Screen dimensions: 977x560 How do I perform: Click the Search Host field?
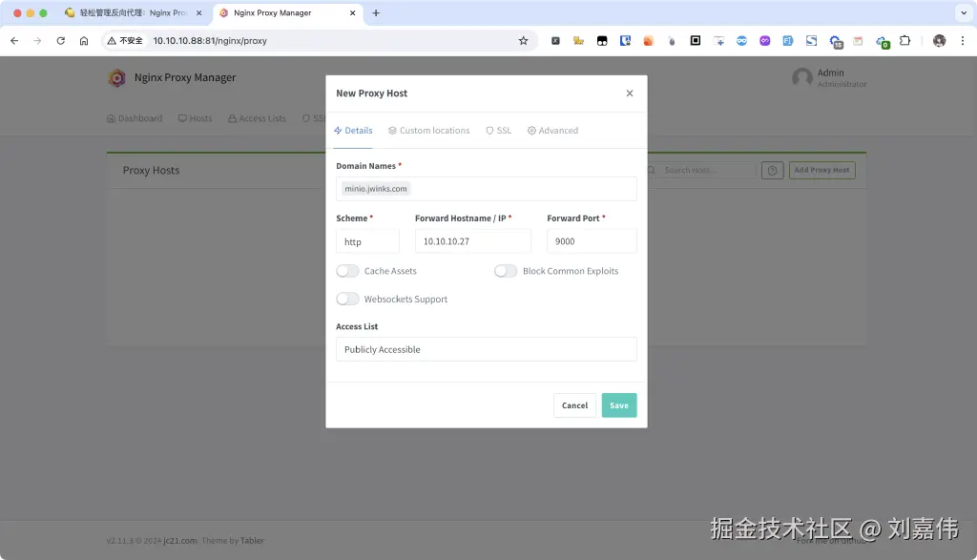tap(707, 170)
